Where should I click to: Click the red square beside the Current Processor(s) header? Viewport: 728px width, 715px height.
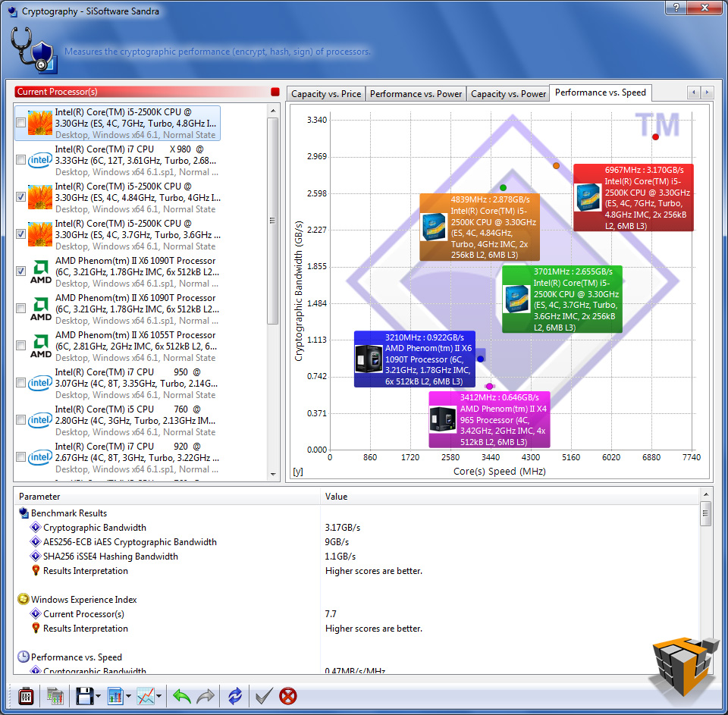(275, 92)
